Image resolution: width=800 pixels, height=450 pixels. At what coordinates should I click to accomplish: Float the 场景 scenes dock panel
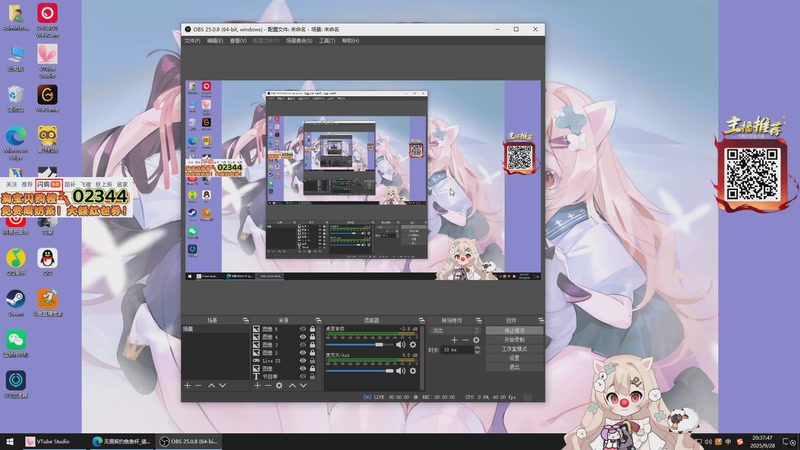pos(245,320)
